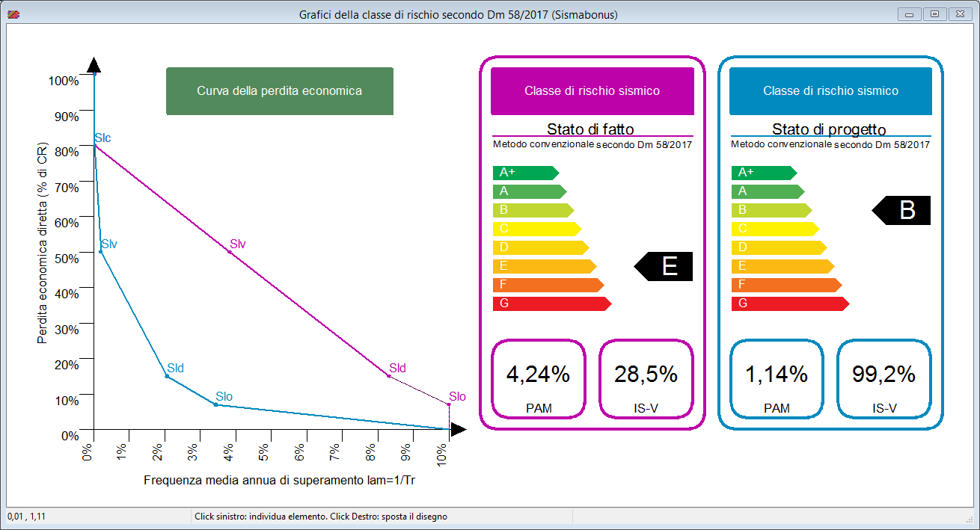Screen dimensions: 980x530
Task: Click the arrowhead ending the horizontal axis
Action: pyautogui.click(x=459, y=429)
